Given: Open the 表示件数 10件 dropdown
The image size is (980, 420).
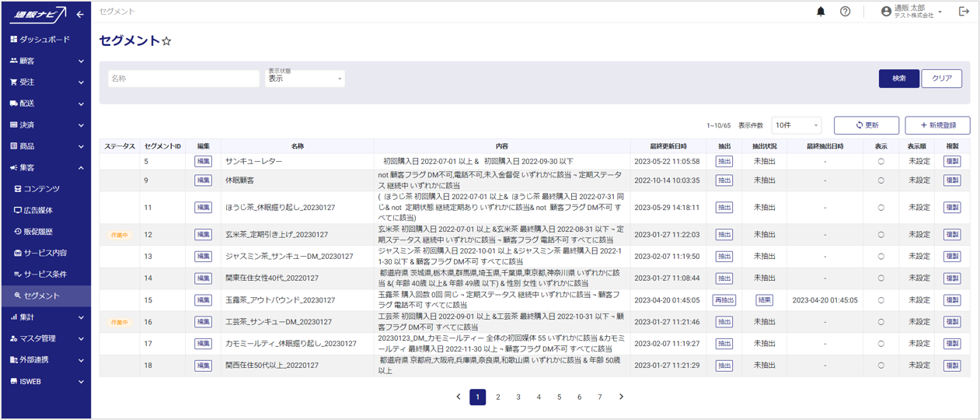Looking at the screenshot, I should (797, 125).
